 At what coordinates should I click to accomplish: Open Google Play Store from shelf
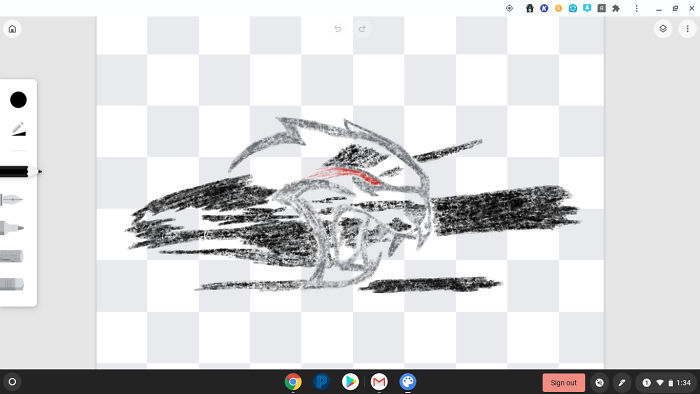(x=350, y=382)
